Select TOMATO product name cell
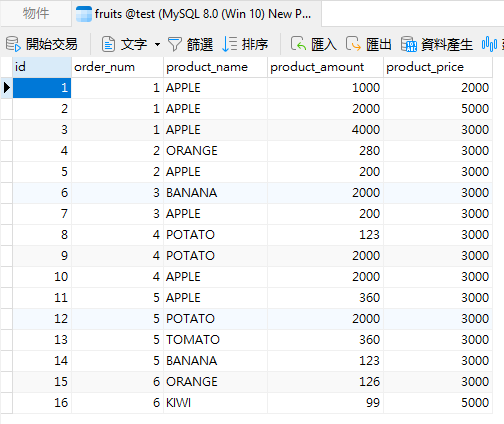The height and width of the screenshot is (424, 504). click(215, 340)
